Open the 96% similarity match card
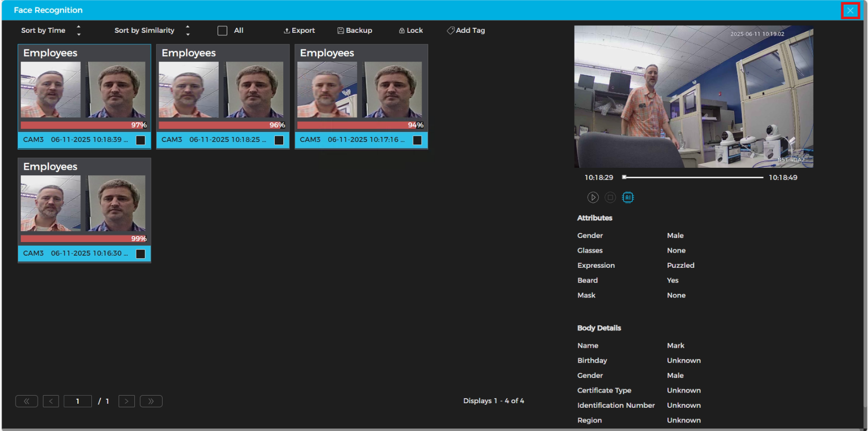 pos(223,91)
